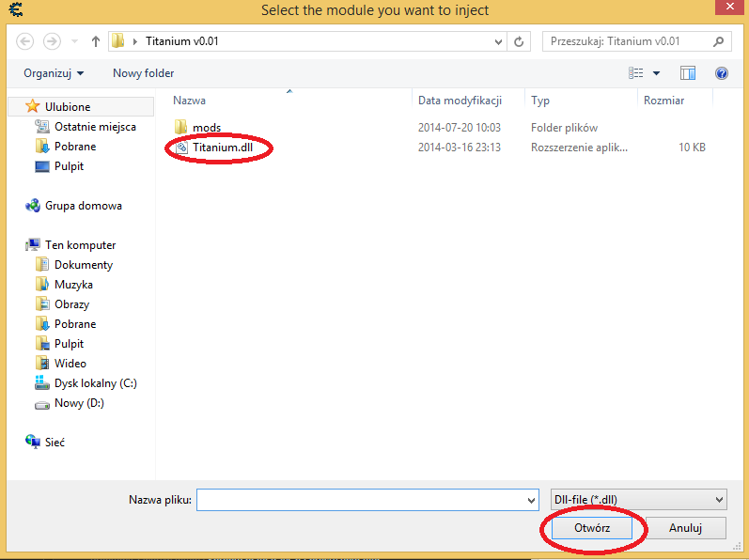
Task: Open the Dll-file (*.dll) filter dropdown
Action: [639, 500]
